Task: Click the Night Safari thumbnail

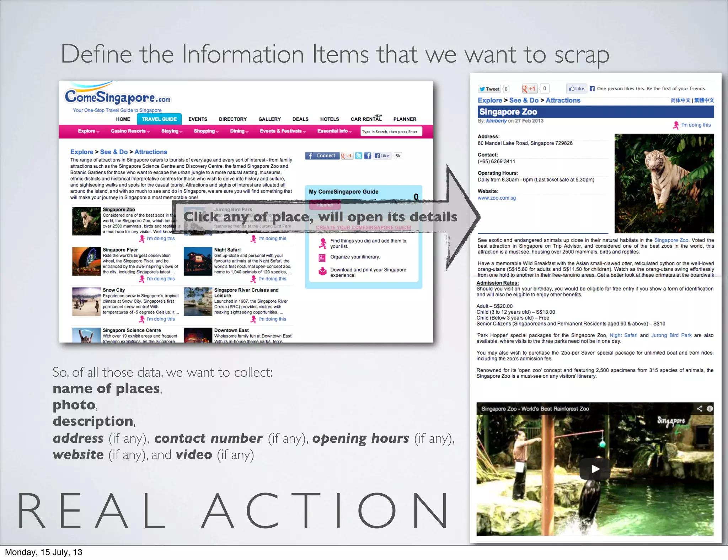Action: point(198,262)
